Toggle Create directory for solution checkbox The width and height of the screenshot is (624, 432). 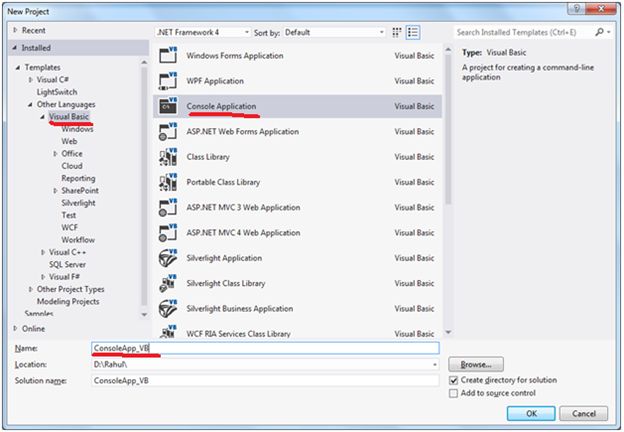tap(453, 380)
